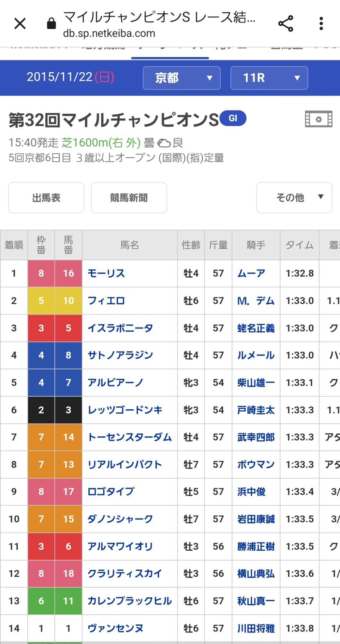Open the 11R race number dropdown
Image resolution: width=340 pixels, height=644 pixels.
[269, 78]
